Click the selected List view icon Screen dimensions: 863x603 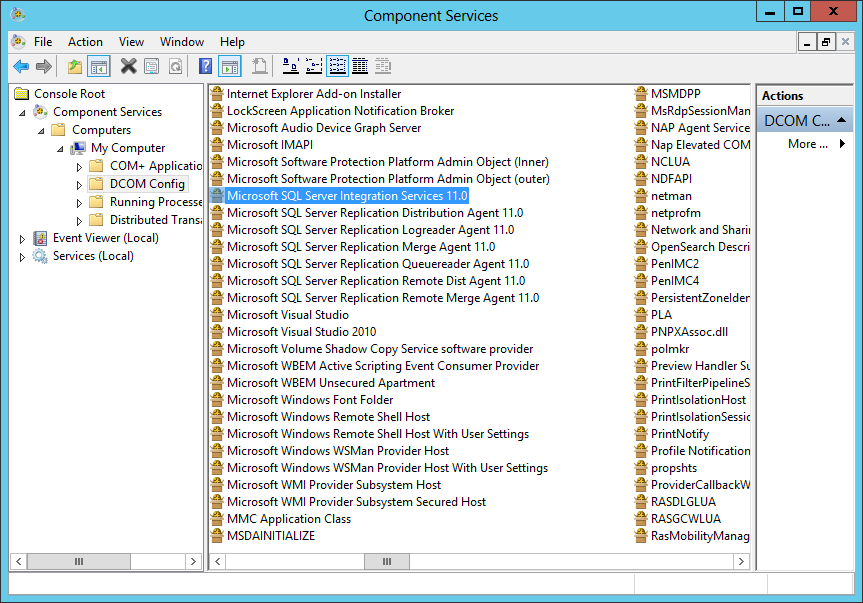click(337, 67)
